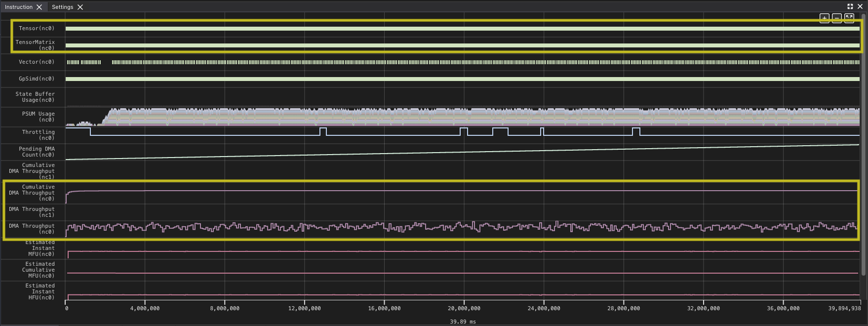This screenshot has height=326, width=868.
Task: Click the vertical scrollbar on the right
Action: tap(863, 148)
